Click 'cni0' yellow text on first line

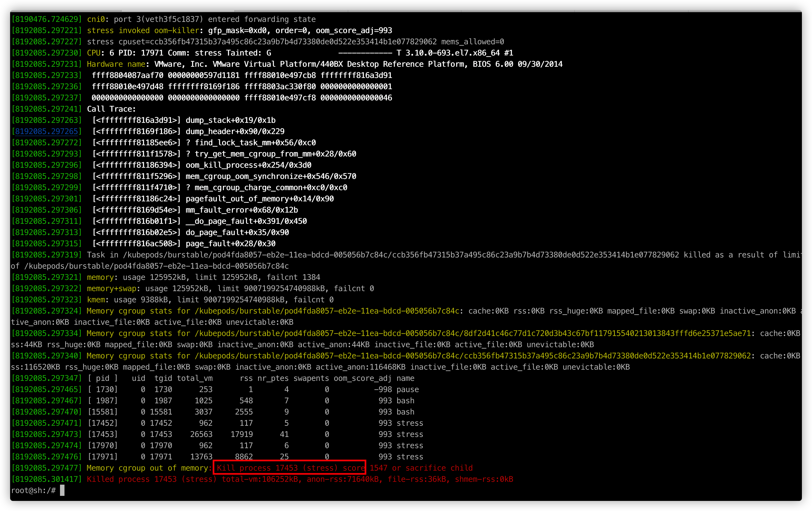tap(96, 19)
